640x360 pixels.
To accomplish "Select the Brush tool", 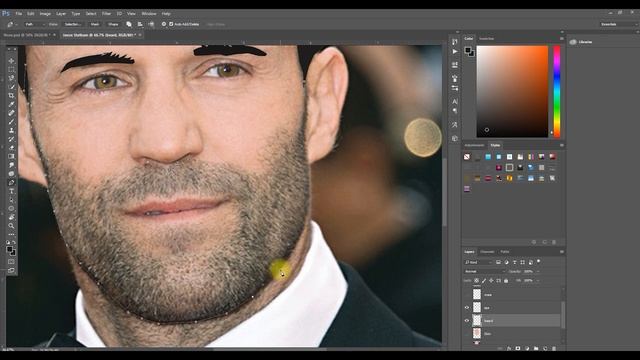I will point(11,122).
